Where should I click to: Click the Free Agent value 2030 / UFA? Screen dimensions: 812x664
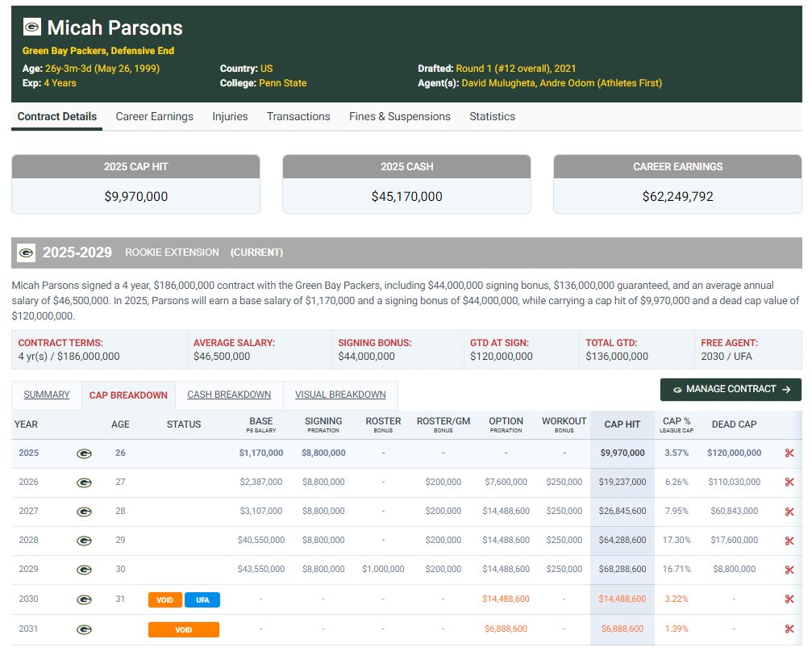coord(727,357)
